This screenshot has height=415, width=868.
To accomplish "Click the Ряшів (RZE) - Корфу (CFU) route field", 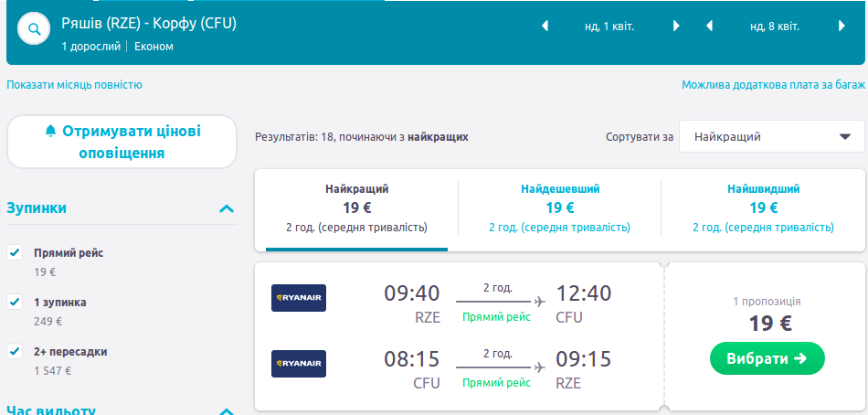I will coord(149,23).
